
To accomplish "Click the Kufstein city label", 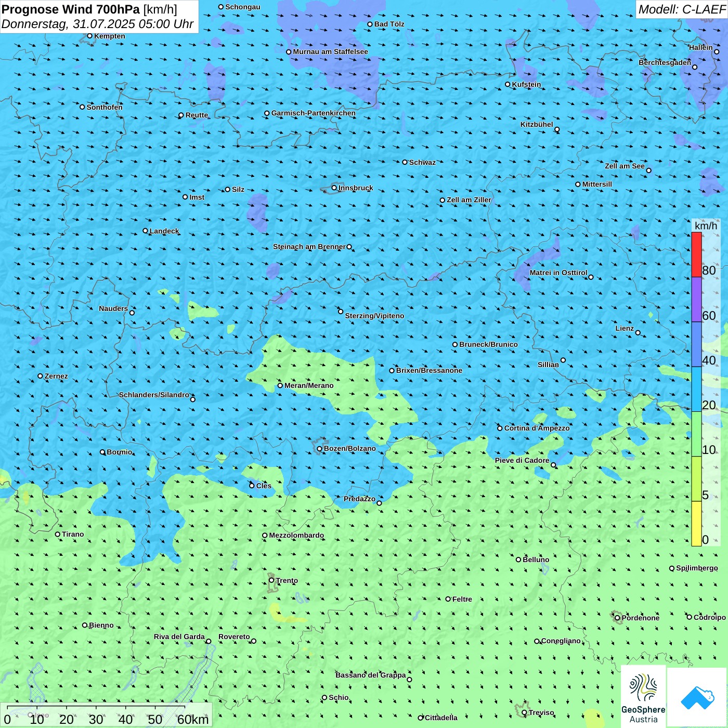I will click(x=526, y=84).
